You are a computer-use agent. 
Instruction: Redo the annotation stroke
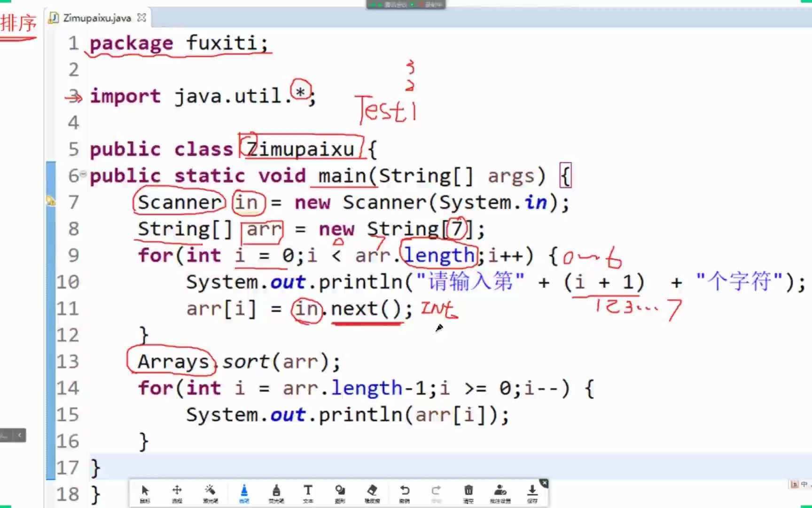pos(436,493)
